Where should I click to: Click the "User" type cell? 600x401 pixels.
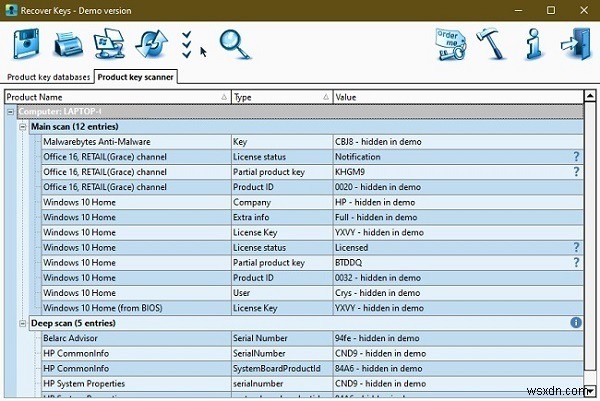(282, 293)
